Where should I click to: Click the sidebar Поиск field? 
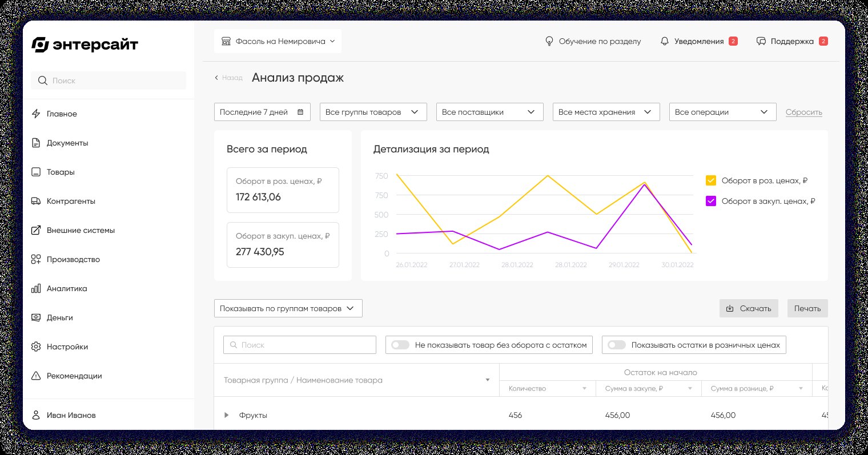108,80
